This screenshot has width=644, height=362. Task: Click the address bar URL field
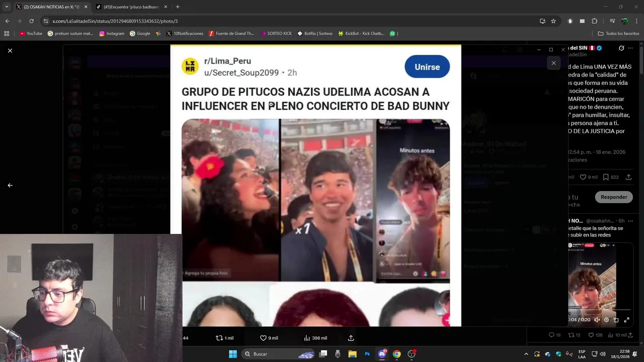[292, 21]
